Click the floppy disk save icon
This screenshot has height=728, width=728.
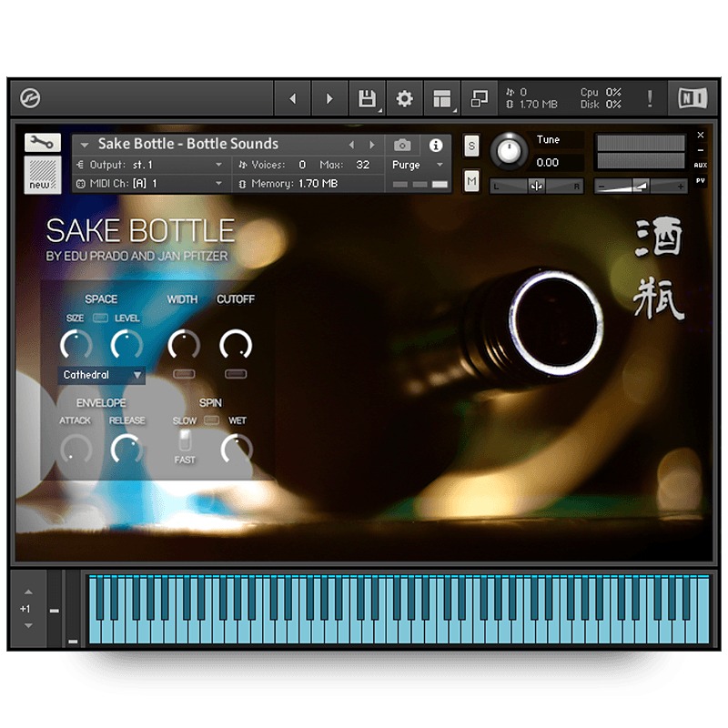click(368, 98)
